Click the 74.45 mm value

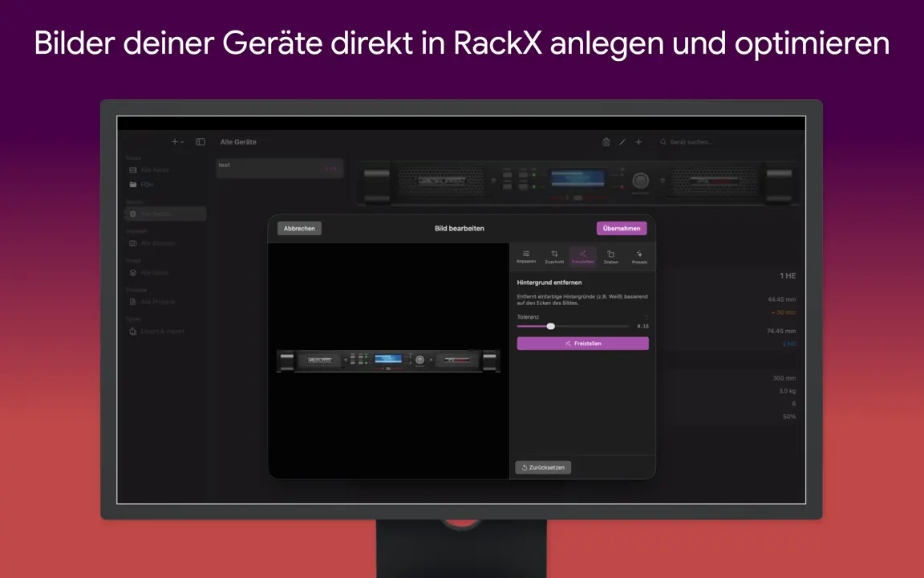click(781, 331)
